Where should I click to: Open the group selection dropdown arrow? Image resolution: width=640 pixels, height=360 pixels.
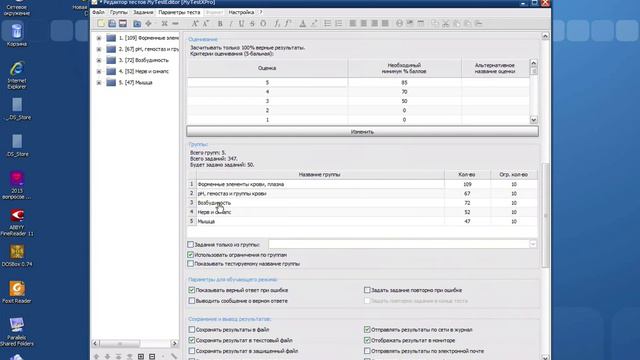click(x=533, y=244)
